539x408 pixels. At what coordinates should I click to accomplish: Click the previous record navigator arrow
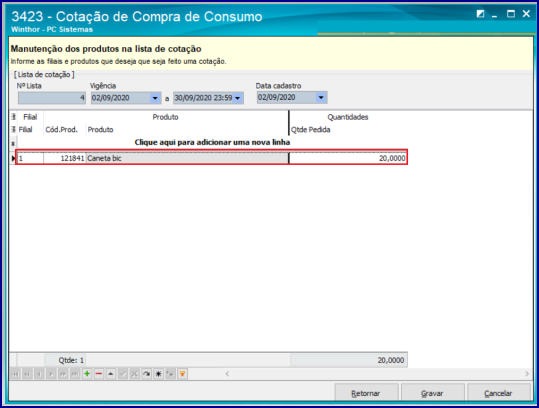[x=39, y=374]
